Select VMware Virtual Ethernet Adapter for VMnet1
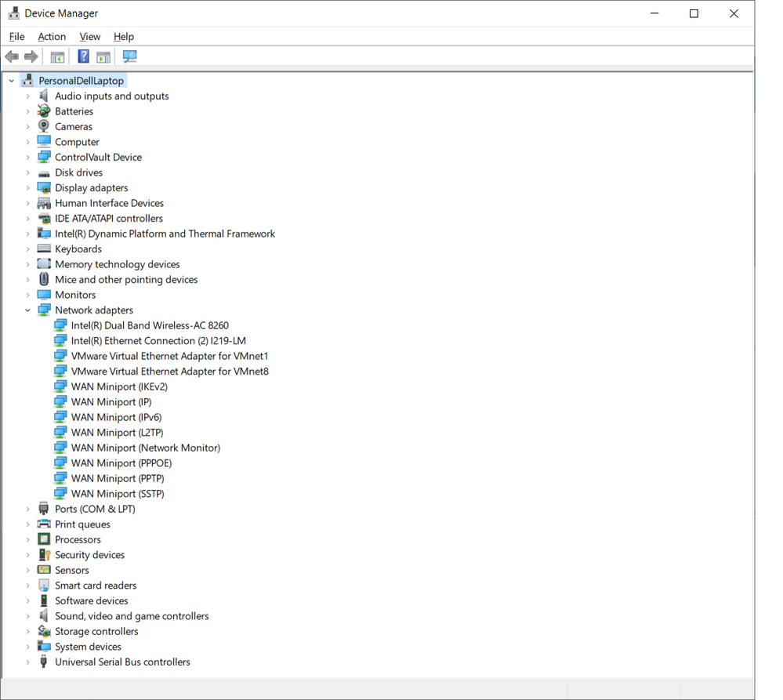 coord(169,356)
